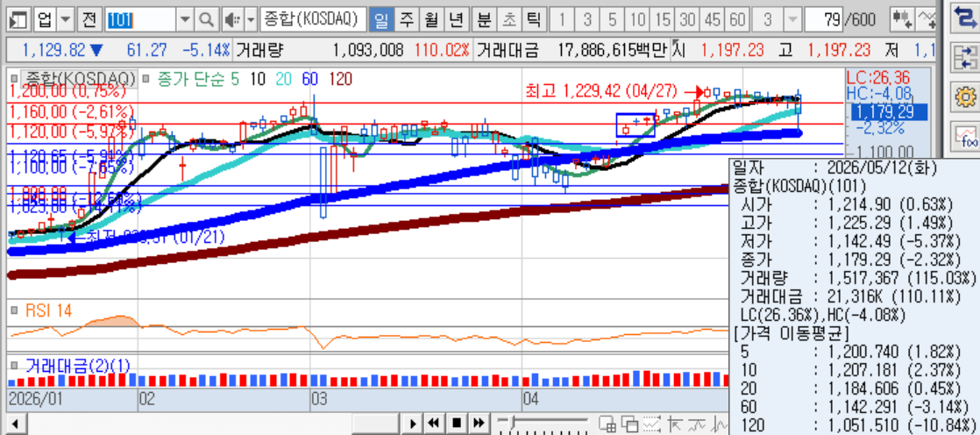Click the arrow cursor crosshair icon
The height and width of the screenshot is (435, 980).
(676, 424)
